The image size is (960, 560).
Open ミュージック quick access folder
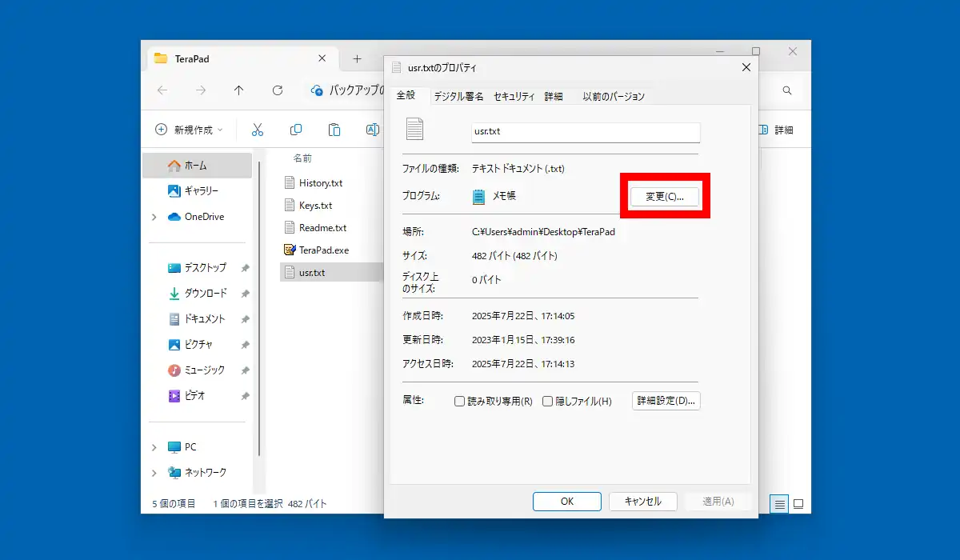click(198, 370)
